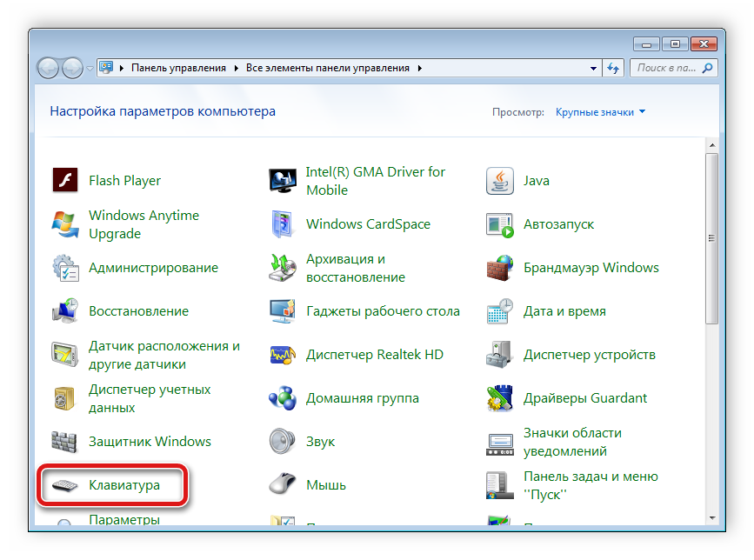754x560 pixels.
Task: Expand arrow after Все элементы панели управления
Action: coord(420,68)
